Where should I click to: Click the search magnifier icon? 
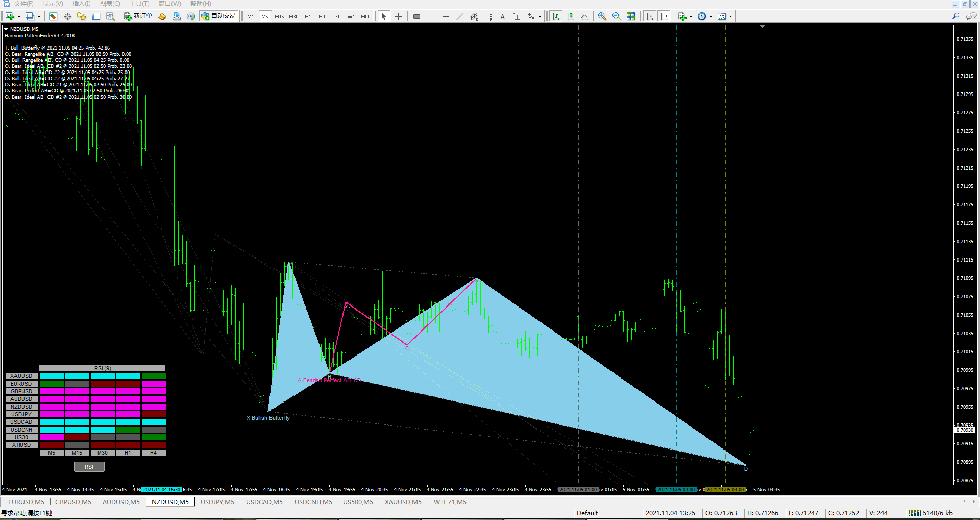pos(955,16)
